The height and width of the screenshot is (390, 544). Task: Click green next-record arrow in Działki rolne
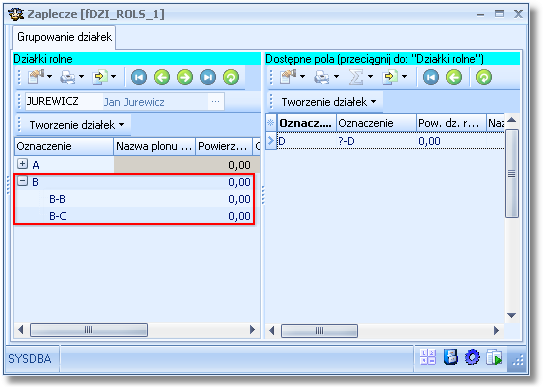pos(185,77)
